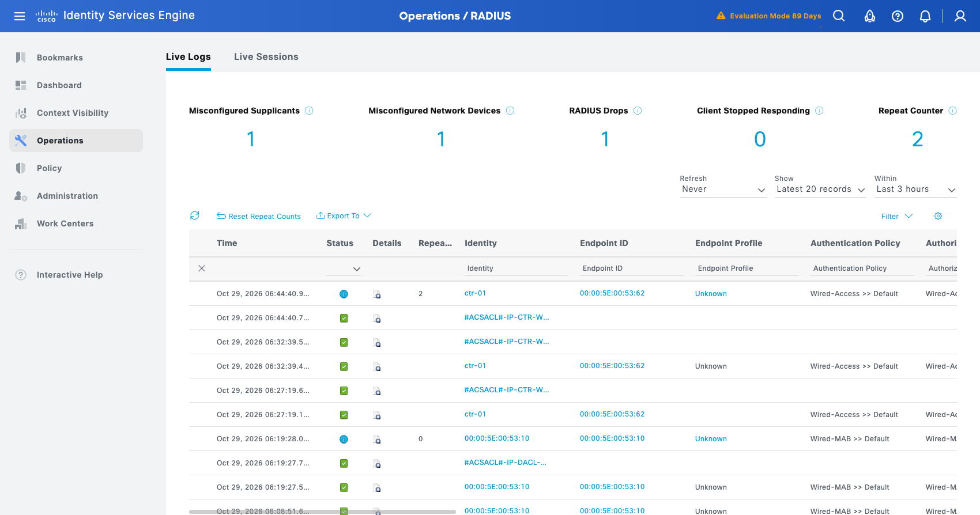Open the RADIUS Drops count

(605, 139)
